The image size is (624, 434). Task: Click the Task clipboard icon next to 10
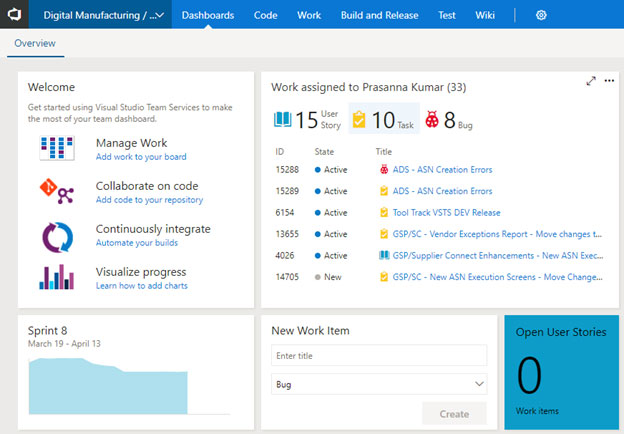click(359, 119)
